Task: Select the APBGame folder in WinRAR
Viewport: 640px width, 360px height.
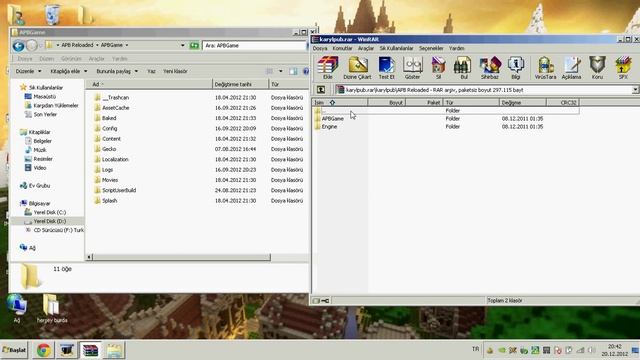Action: click(x=333, y=118)
